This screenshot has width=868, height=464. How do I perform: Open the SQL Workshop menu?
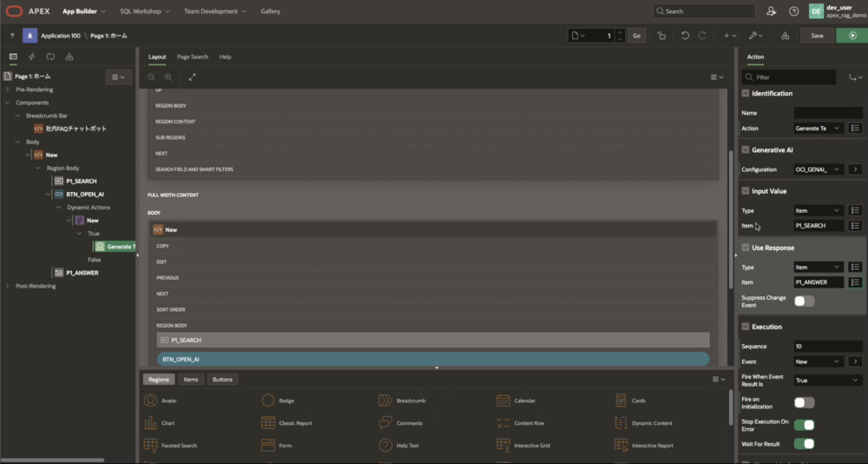pyautogui.click(x=146, y=11)
